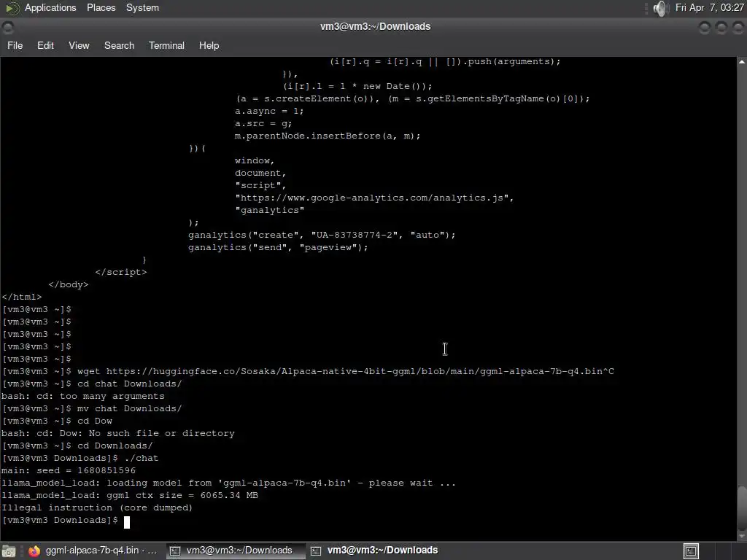Image resolution: width=747 pixels, height=560 pixels.
Task: Click the '</html>' closing tag line
Action: pyautogui.click(x=21, y=297)
